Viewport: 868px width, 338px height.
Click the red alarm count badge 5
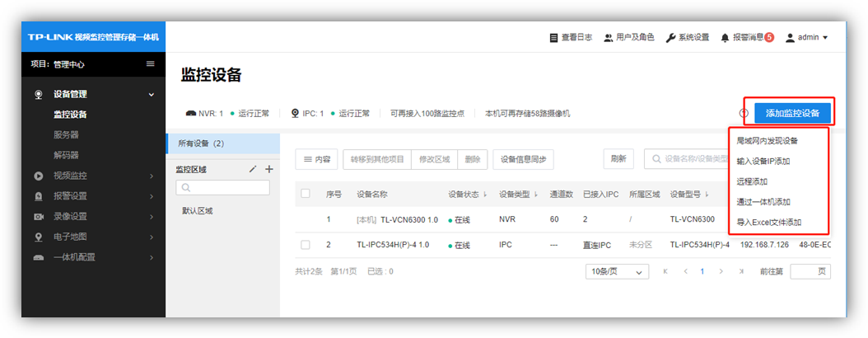click(x=769, y=37)
